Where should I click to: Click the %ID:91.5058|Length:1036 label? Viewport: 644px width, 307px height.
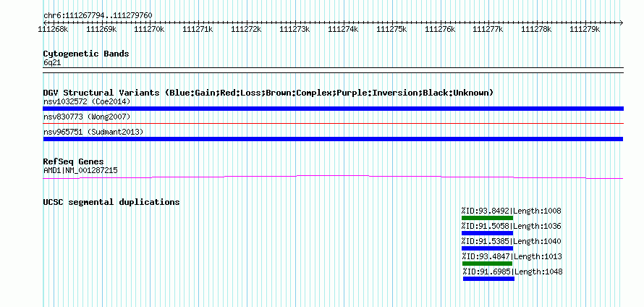511,227
